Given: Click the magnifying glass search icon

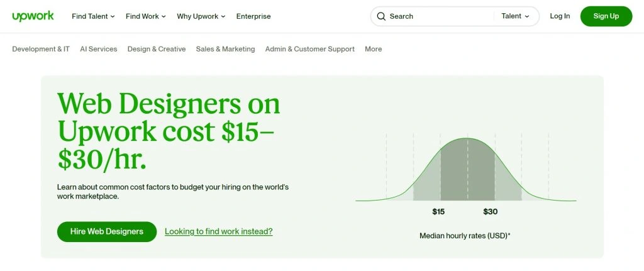Looking at the screenshot, I should (x=381, y=16).
